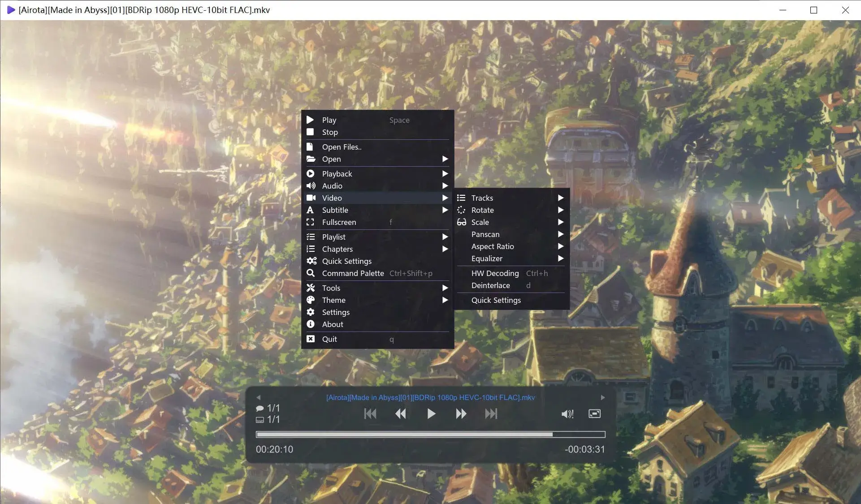
Task: Click the mini-player icon in the control bar
Action: 594,414
